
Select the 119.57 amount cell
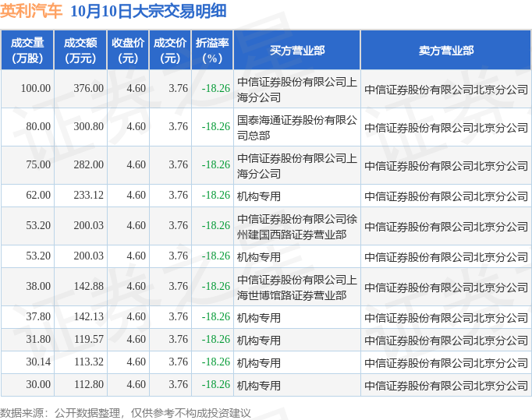pos(88,340)
